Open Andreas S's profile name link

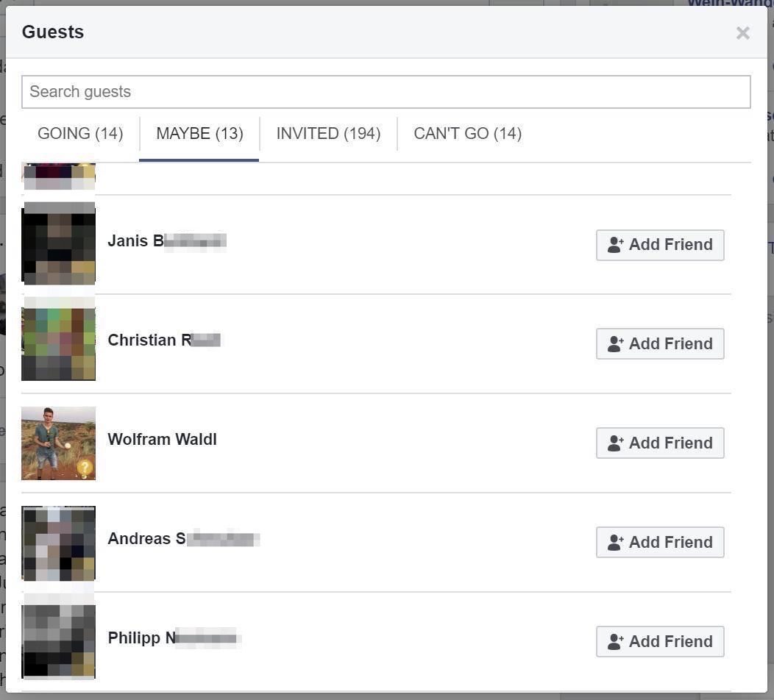click(x=184, y=539)
